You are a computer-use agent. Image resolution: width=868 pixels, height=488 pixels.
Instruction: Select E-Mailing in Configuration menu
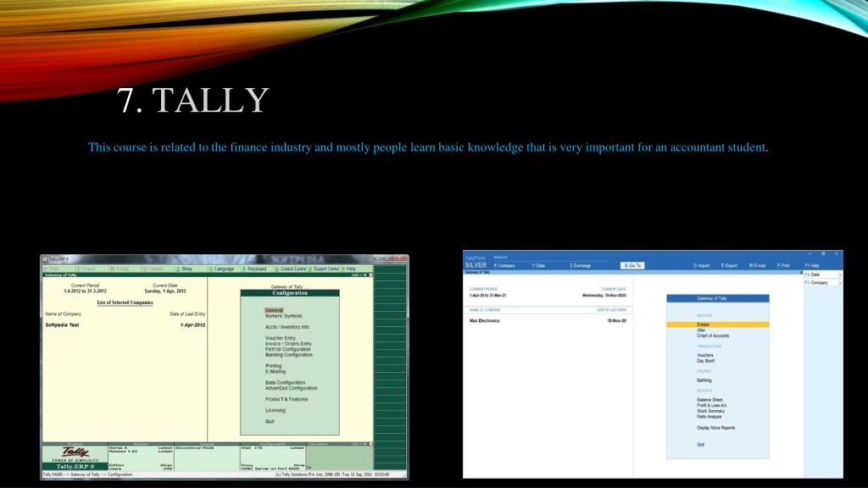tap(275, 371)
